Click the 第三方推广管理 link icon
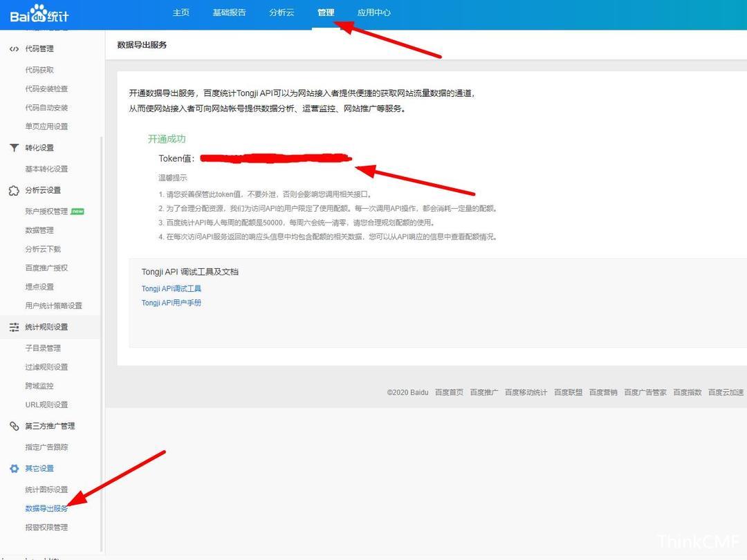Image resolution: width=747 pixels, height=560 pixels. pos(15,426)
